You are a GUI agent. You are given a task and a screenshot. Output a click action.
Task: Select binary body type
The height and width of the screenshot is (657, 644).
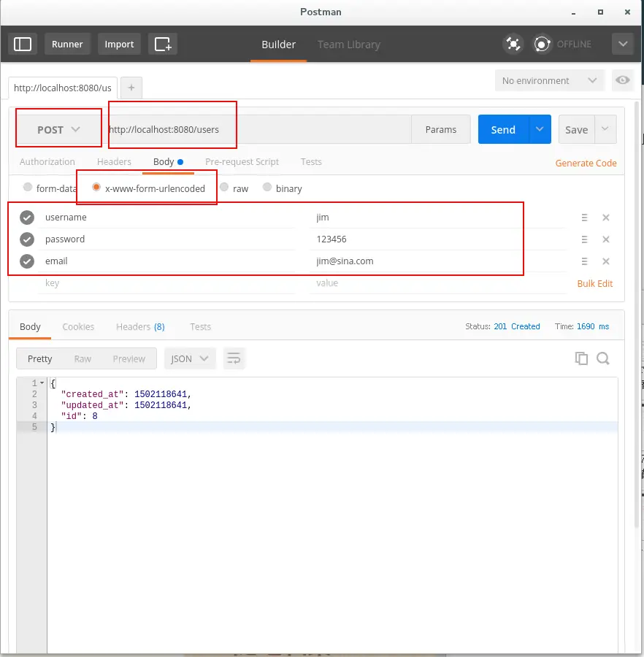click(267, 188)
